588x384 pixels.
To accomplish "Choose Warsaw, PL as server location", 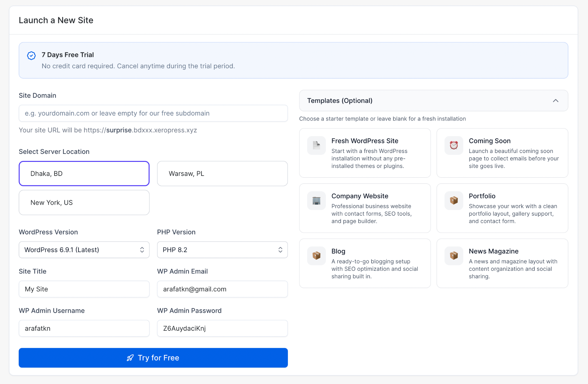I will (222, 173).
